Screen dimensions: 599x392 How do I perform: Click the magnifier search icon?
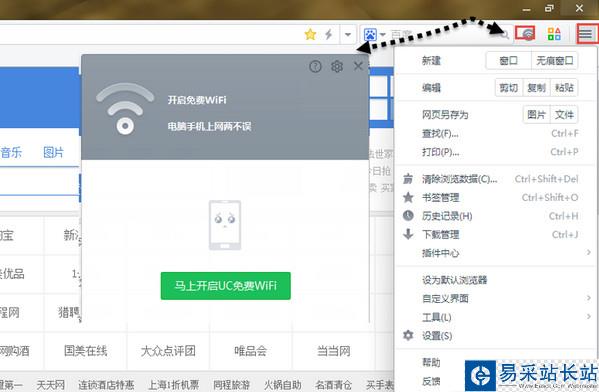[x=505, y=35]
